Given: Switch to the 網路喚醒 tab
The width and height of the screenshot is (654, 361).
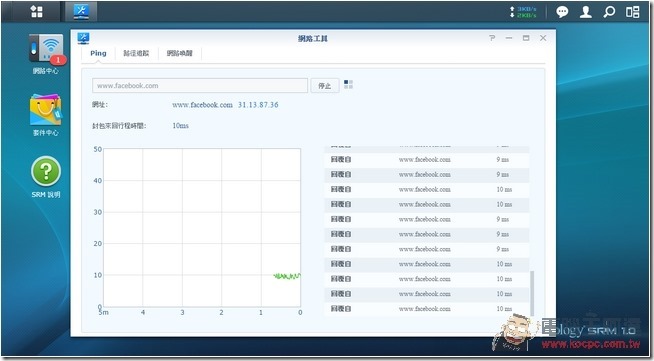Looking at the screenshot, I should point(179,53).
